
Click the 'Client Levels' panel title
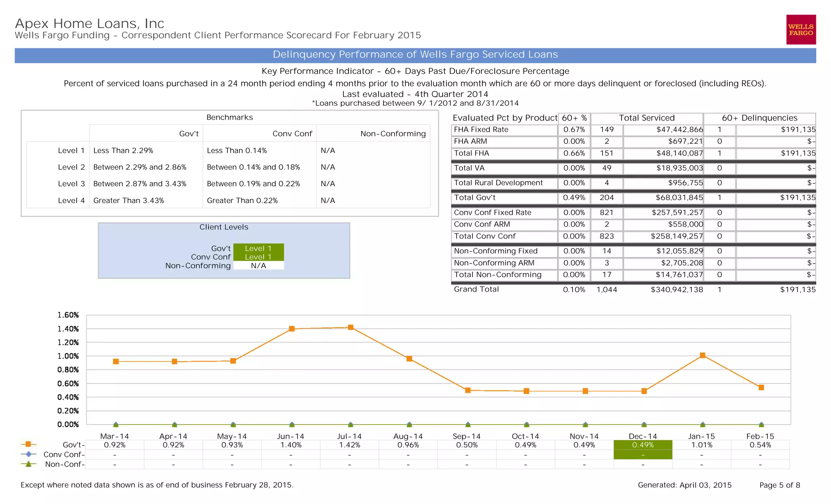point(224,227)
